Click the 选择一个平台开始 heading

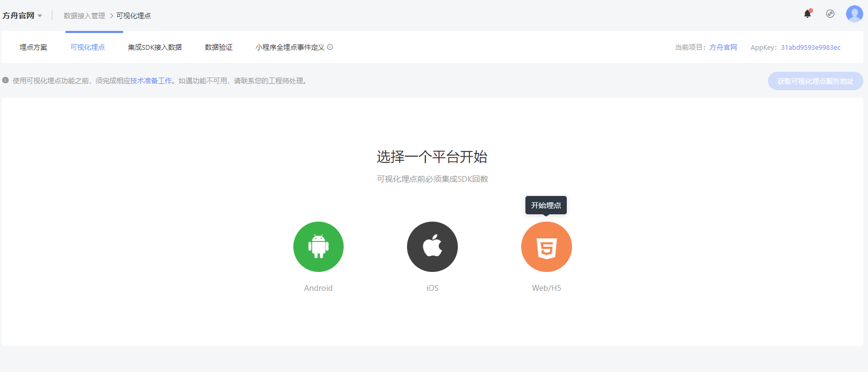pyautogui.click(x=432, y=157)
